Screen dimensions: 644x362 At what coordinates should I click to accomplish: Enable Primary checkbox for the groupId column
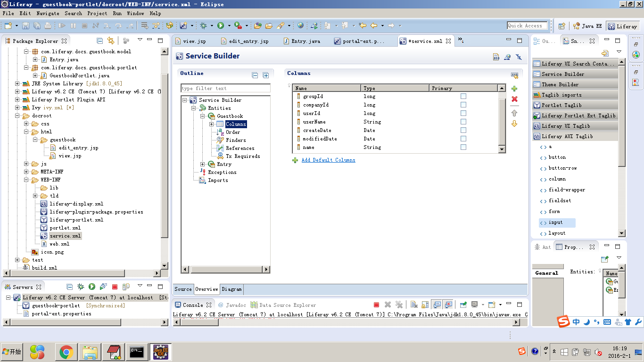tap(463, 96)
